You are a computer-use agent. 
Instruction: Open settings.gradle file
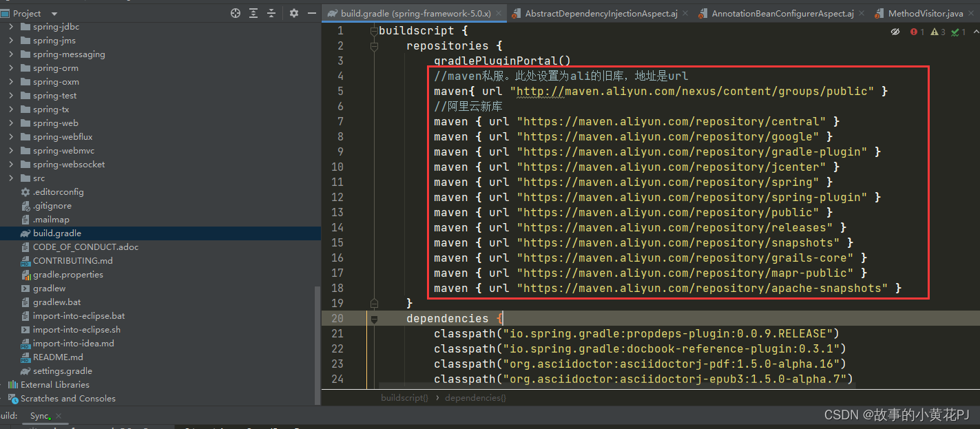[62, 371]
